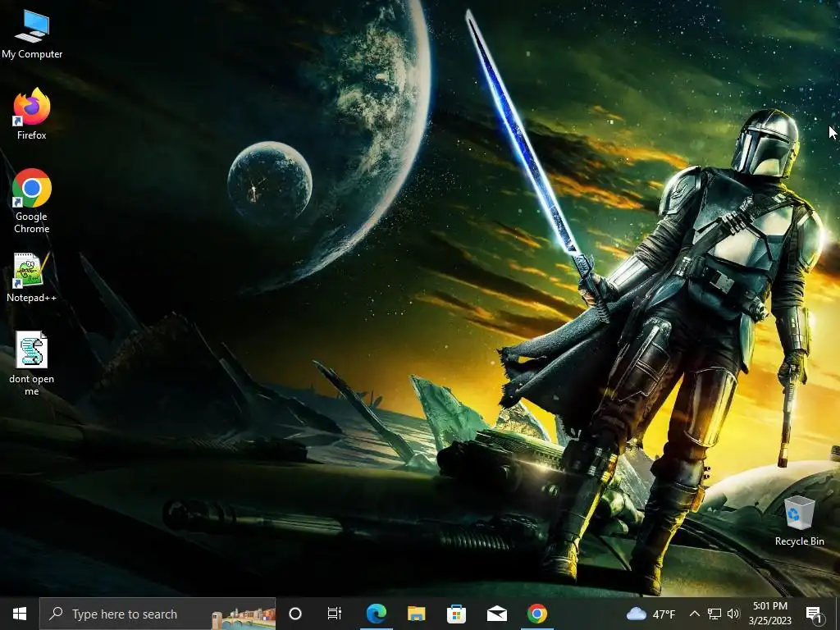840x630 pixels.
Task: Open File Explorer from the taskbar
Action: tap(416, 614)
